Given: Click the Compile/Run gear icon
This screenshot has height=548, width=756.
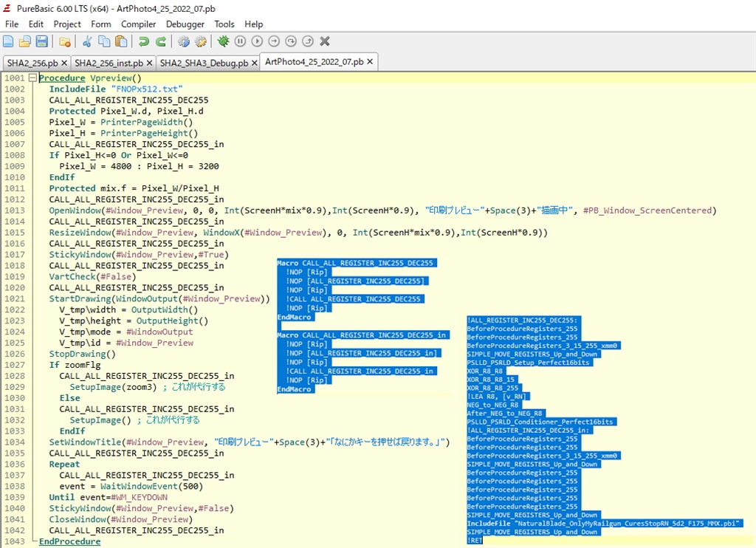Looking at the screenshot, I should pyautogui.click(x=183, y=41).
